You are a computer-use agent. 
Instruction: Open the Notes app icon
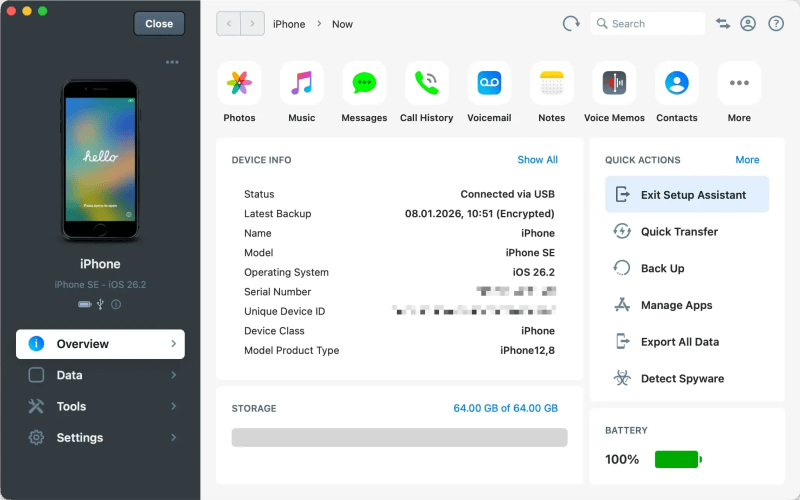(552, 83)
